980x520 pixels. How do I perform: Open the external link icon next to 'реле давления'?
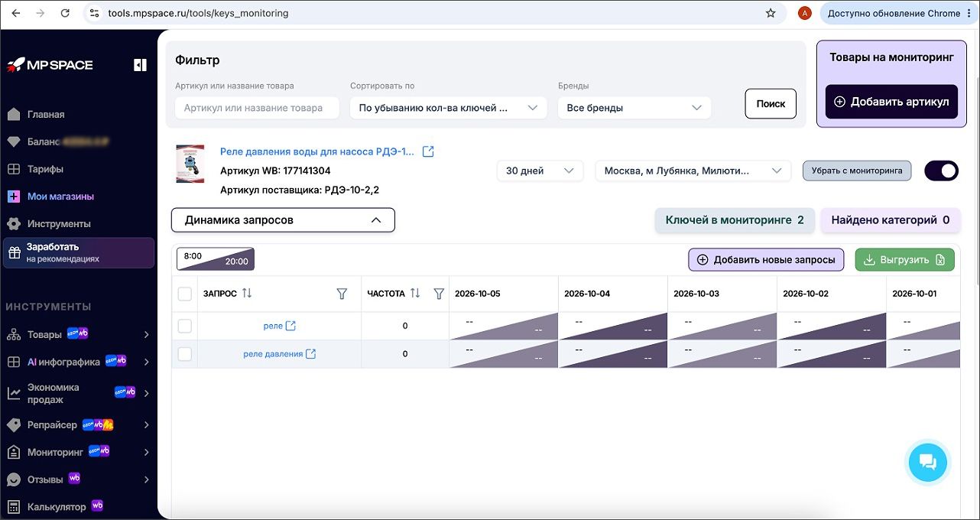pyautogui.click(x=310, y=354)
